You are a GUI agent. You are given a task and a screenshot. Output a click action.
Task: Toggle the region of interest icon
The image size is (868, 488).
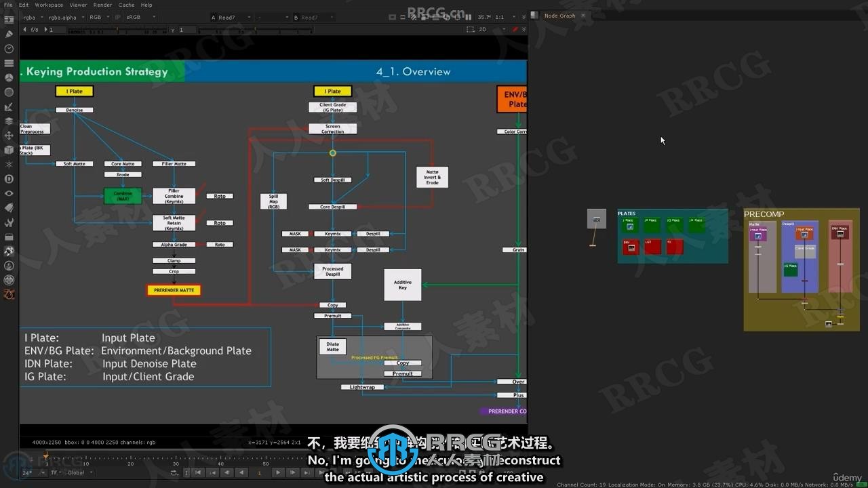tap(471, 30)
